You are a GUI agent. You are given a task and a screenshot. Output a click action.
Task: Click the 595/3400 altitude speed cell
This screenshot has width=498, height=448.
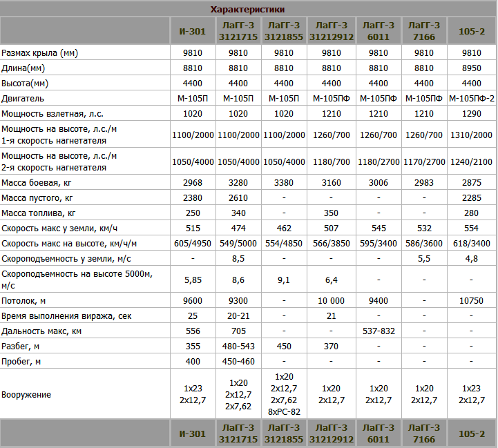point(379,244)
